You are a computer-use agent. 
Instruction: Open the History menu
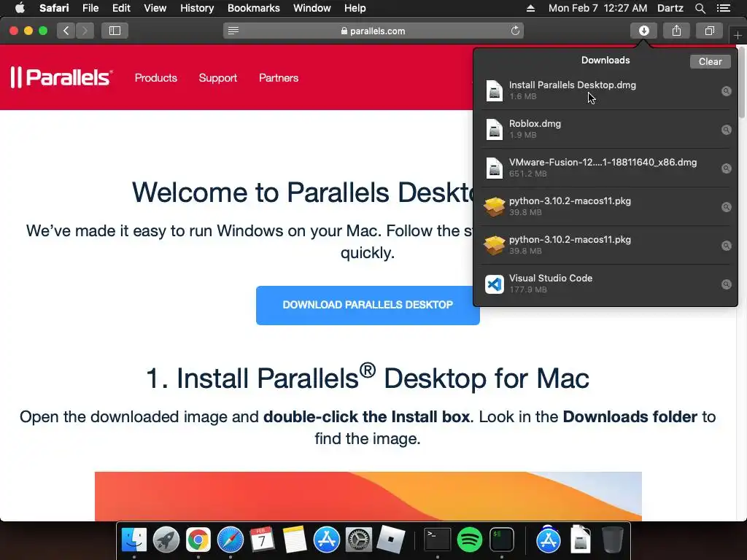[197, 8]
